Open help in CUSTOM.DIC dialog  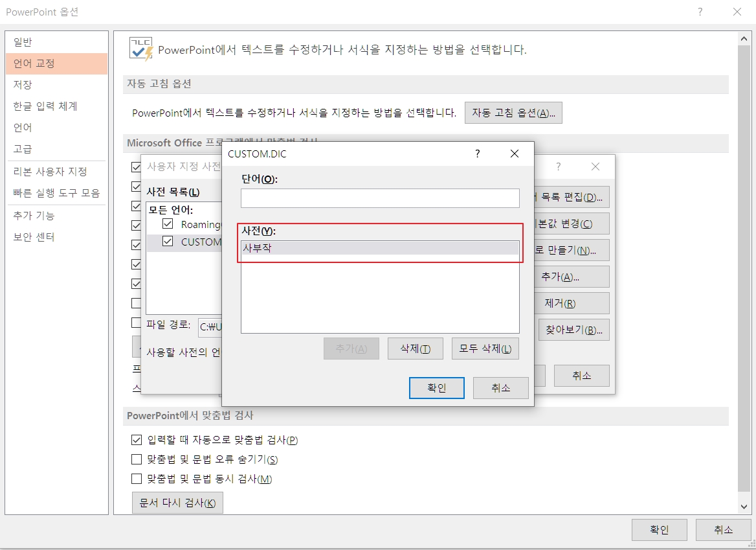(477, 154)
